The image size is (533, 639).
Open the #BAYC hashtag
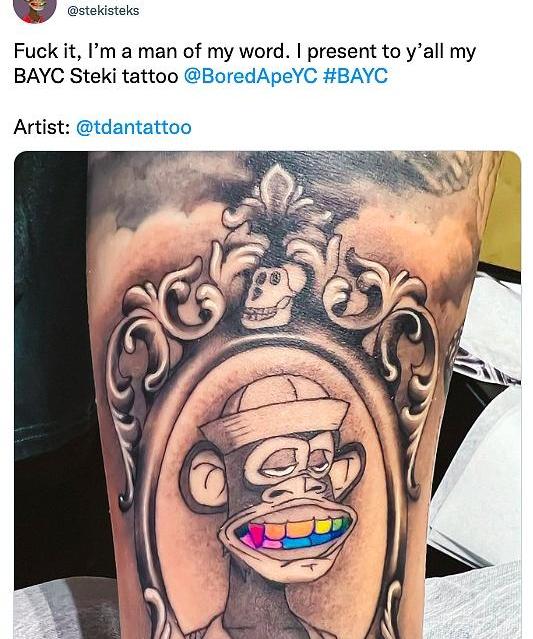[355, 76]
